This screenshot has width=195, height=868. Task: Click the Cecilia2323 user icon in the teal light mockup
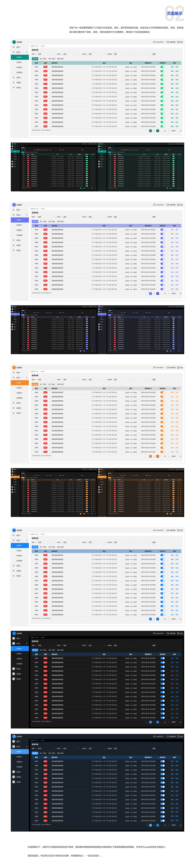tap(154, 42)
